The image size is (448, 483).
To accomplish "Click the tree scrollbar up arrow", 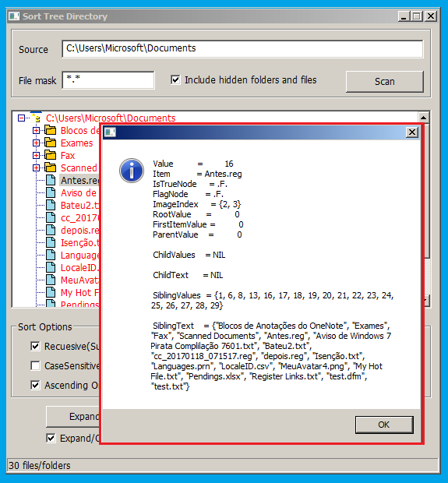I will [423, 118].
